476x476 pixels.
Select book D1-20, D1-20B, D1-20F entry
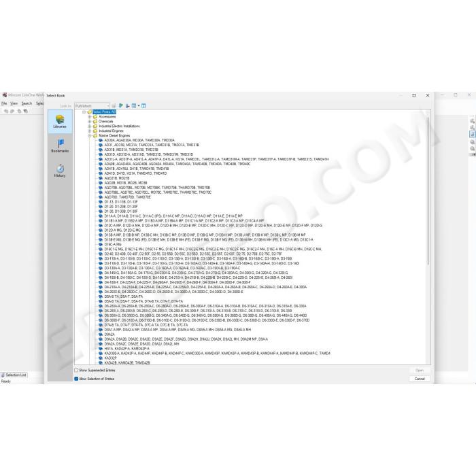121,207
